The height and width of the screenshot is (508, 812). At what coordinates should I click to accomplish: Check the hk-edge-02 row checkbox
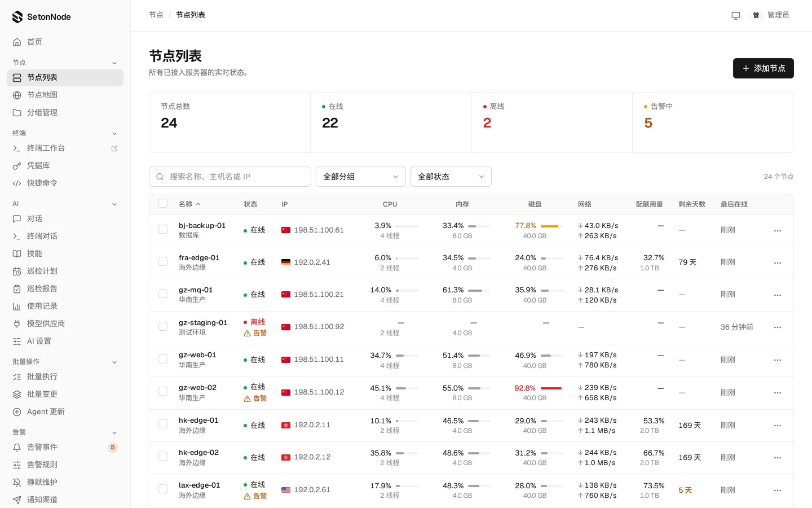pos(163,457)
